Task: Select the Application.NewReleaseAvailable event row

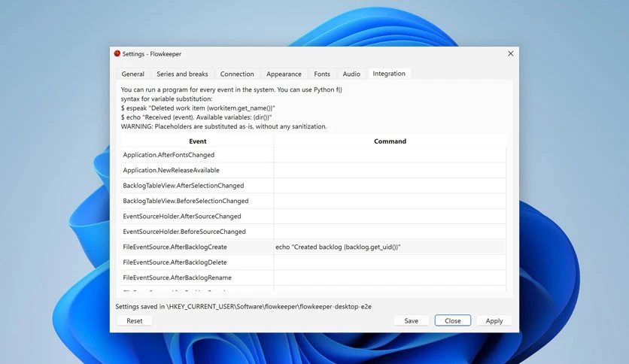Action: pos(197,170)
